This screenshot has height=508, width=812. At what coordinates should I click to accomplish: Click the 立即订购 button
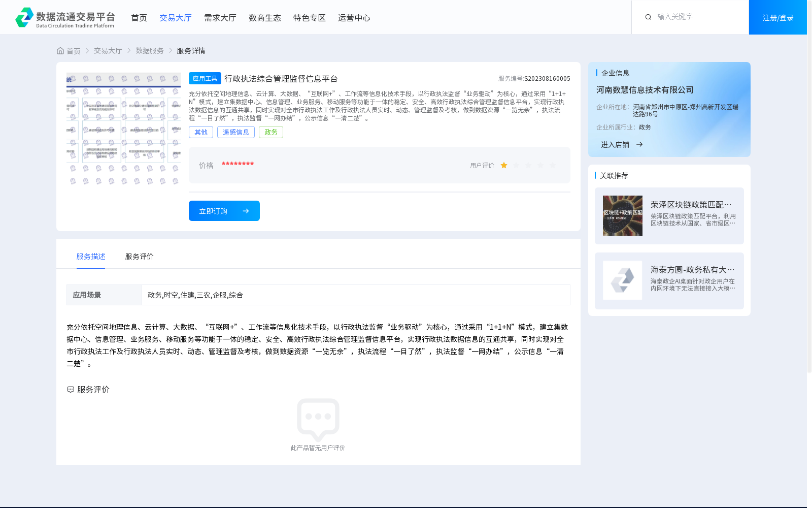point(224,211)
